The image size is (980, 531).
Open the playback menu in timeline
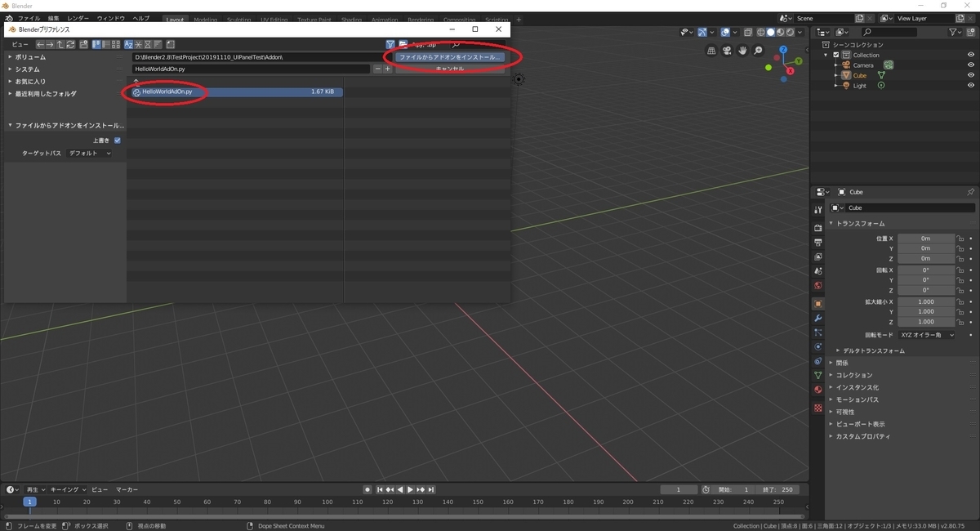tap(35, 489)
